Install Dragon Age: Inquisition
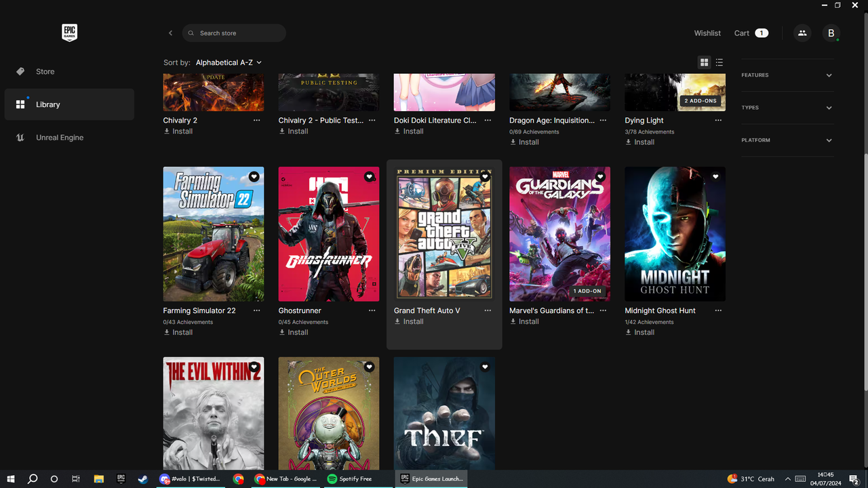 pyautogui.click(x=524, y=142)
